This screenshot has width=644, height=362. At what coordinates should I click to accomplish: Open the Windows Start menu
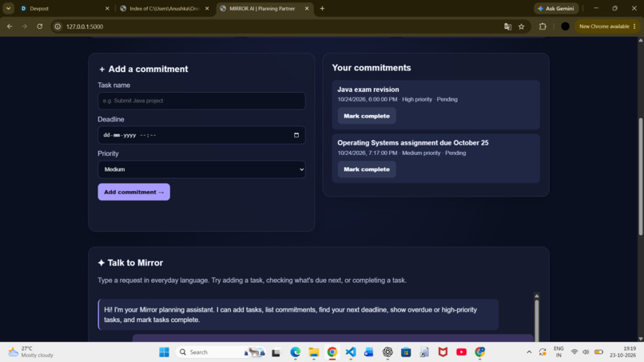click(x=165, y=352)
